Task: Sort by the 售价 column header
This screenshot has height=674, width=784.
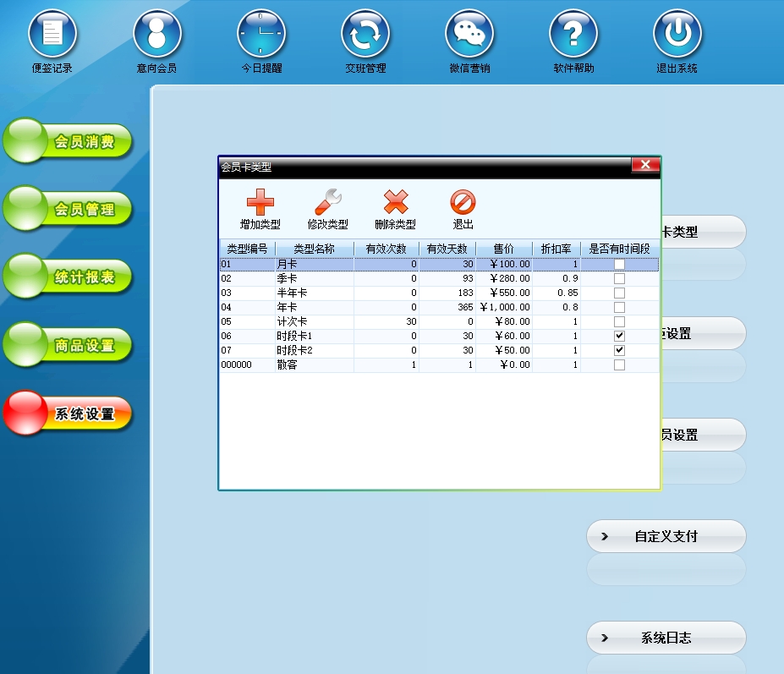Action: click(503, 249)
